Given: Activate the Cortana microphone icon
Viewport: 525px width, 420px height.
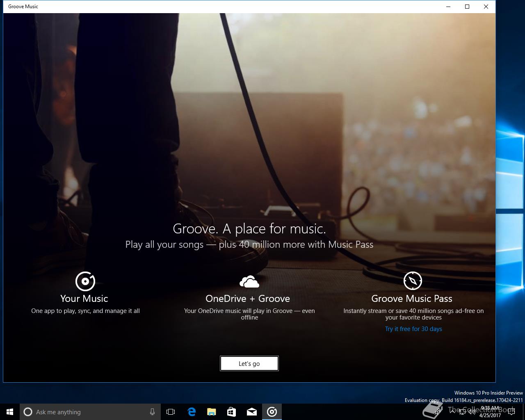Looking at the screenshot, I should [152, 412].
